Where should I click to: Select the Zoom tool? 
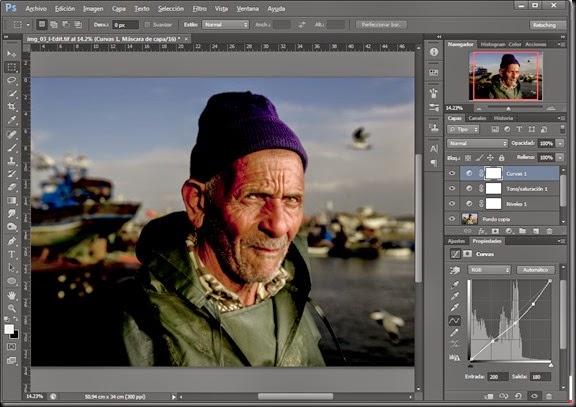pyautogui.click(x=12, y=308)
